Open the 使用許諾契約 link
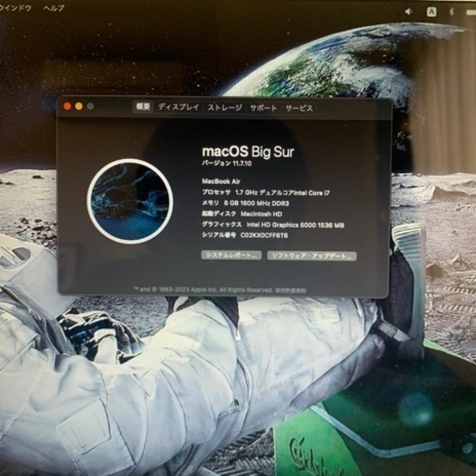This screenshot has width=476, height=476. (x=291, y=290)
